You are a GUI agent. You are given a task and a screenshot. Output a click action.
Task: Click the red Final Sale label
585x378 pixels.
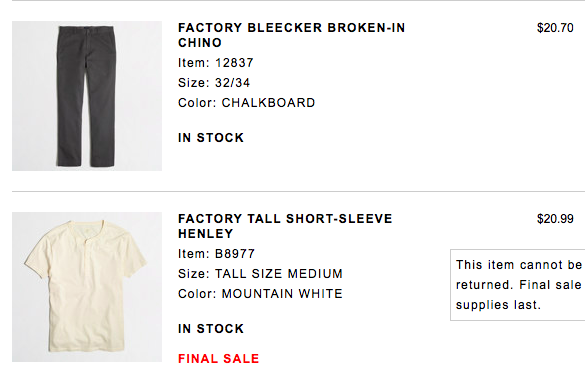[218, 359]
